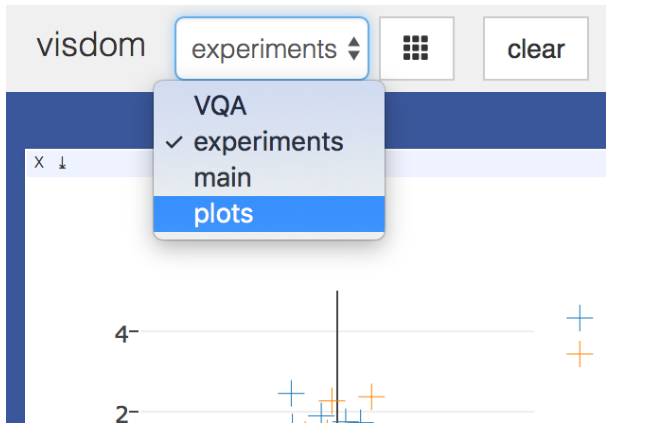This screenshot has height=441, width=649.
Task: Select the highlighted plots option
Action: pos(224,213)
